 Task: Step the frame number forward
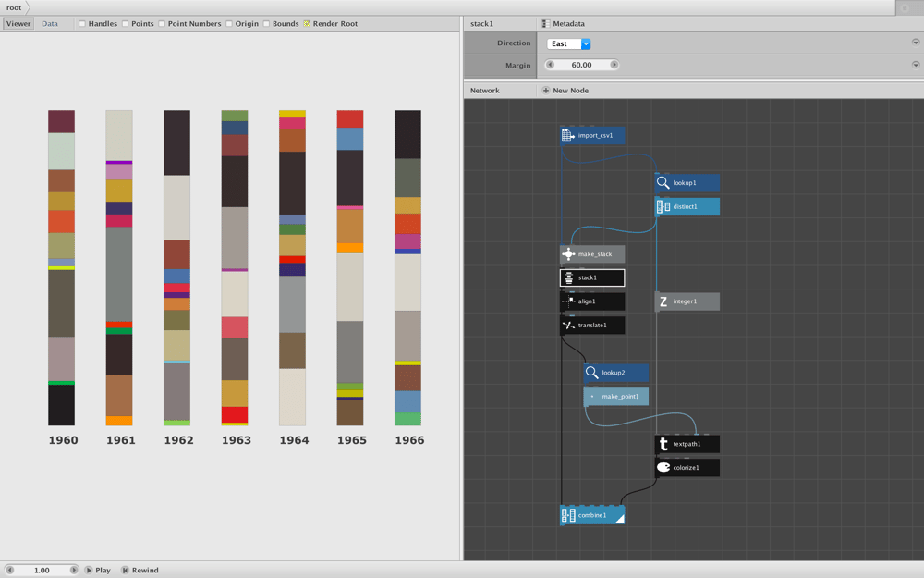pos(74,571)
